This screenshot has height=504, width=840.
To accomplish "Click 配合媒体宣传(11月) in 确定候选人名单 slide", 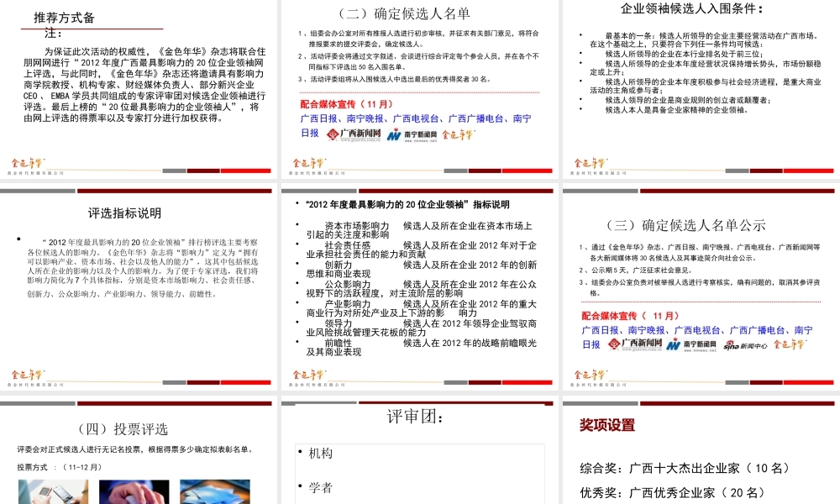I will click(347, 104).
